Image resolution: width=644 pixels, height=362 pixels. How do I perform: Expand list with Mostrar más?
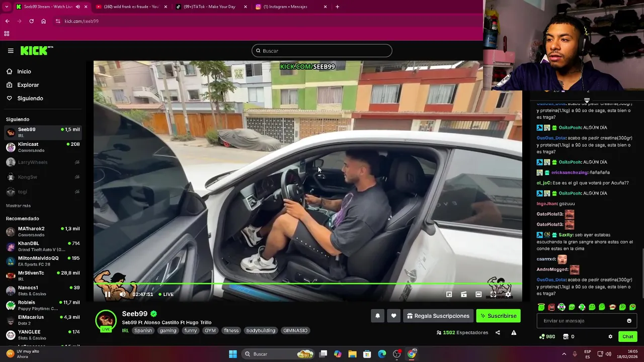[18, 206]
